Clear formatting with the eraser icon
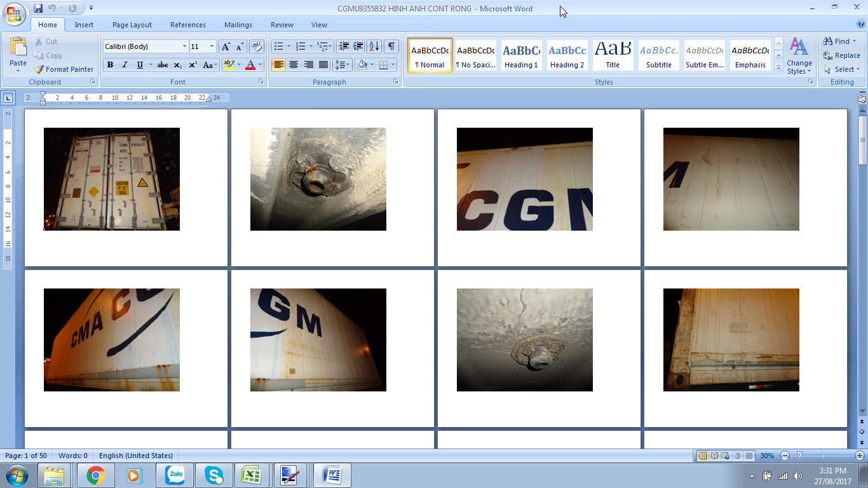This screenshot has width=868, height=488. coord(257,46)
